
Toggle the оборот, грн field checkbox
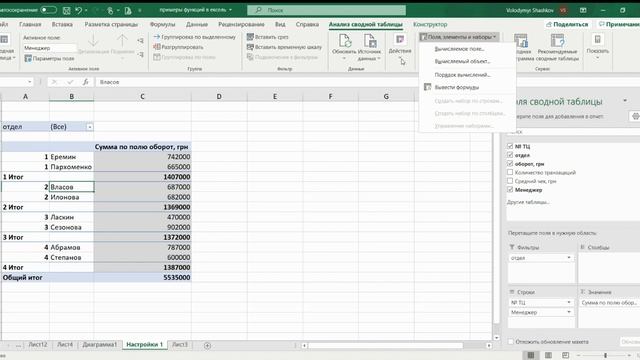click(510, 163)
